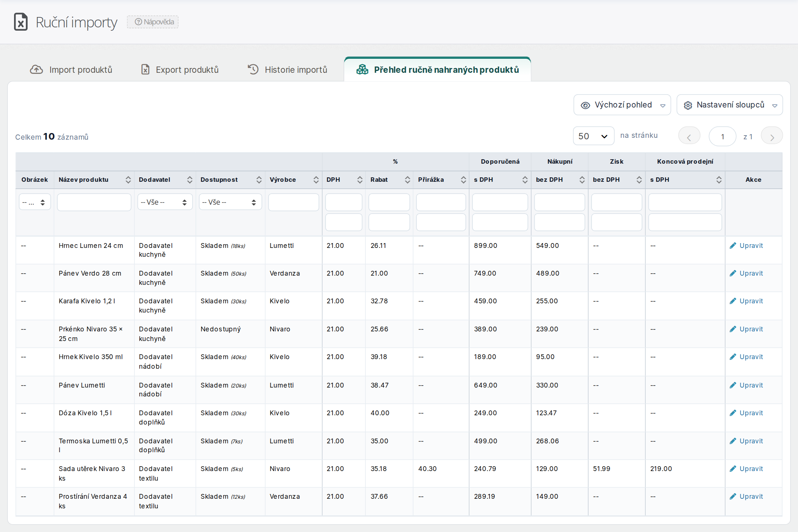Open the Nápověda help button
This screenshot has height=532, width=798.
click(153, 22)
